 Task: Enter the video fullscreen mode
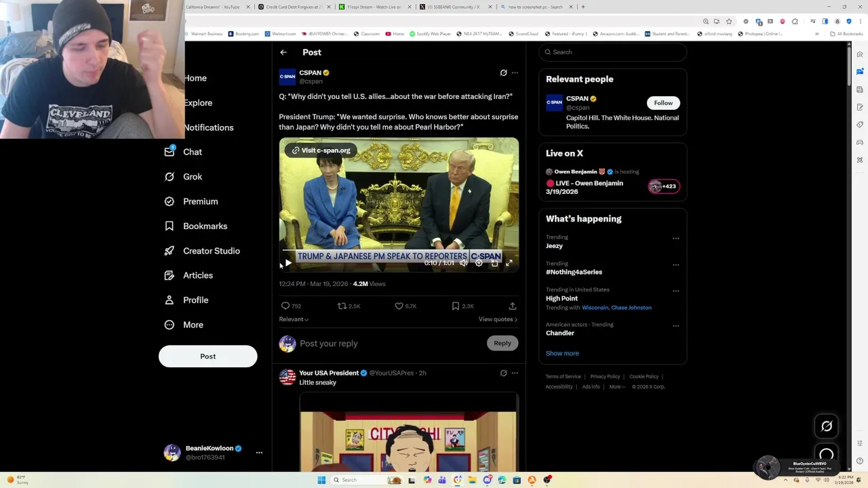point(509,263)
